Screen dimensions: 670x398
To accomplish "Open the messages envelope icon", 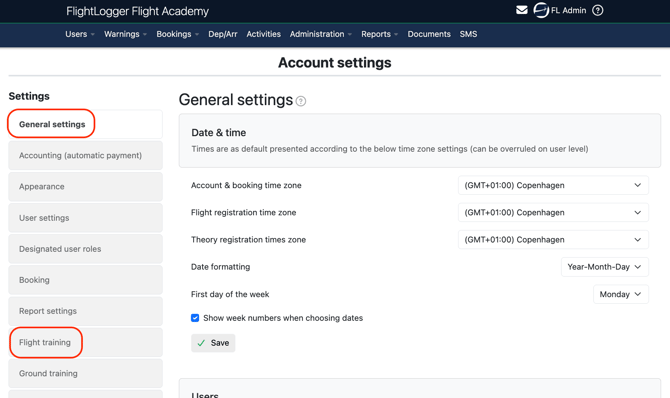I will [522, 10].
